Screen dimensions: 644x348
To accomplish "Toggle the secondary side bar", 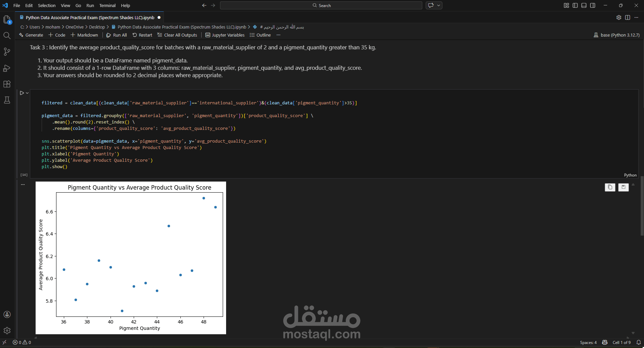I will point(593,5).
